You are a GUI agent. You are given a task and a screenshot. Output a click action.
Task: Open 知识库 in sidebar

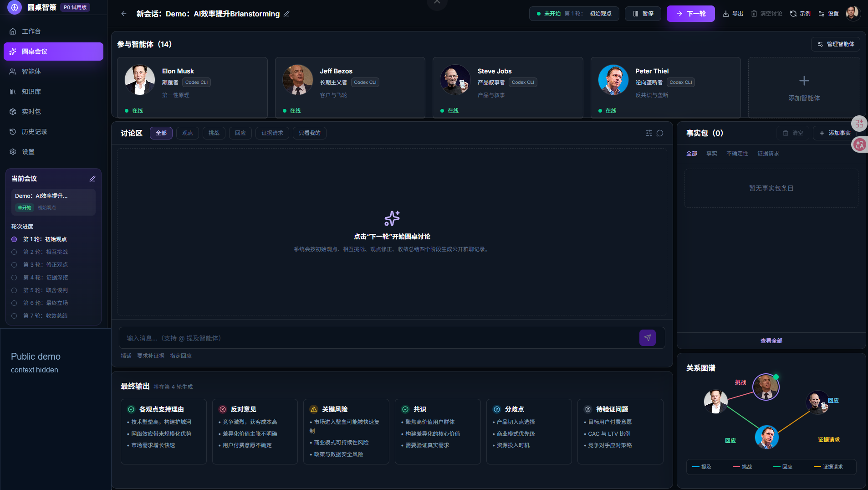53,92
